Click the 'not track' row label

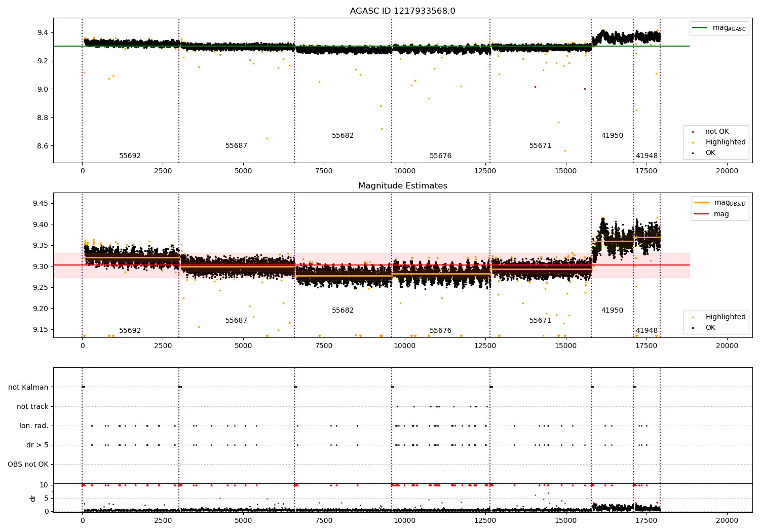tap(32, 407)
